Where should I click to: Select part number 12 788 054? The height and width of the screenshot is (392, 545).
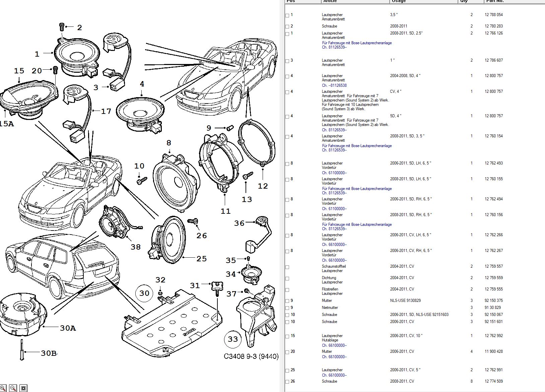(x=494, y=15)
